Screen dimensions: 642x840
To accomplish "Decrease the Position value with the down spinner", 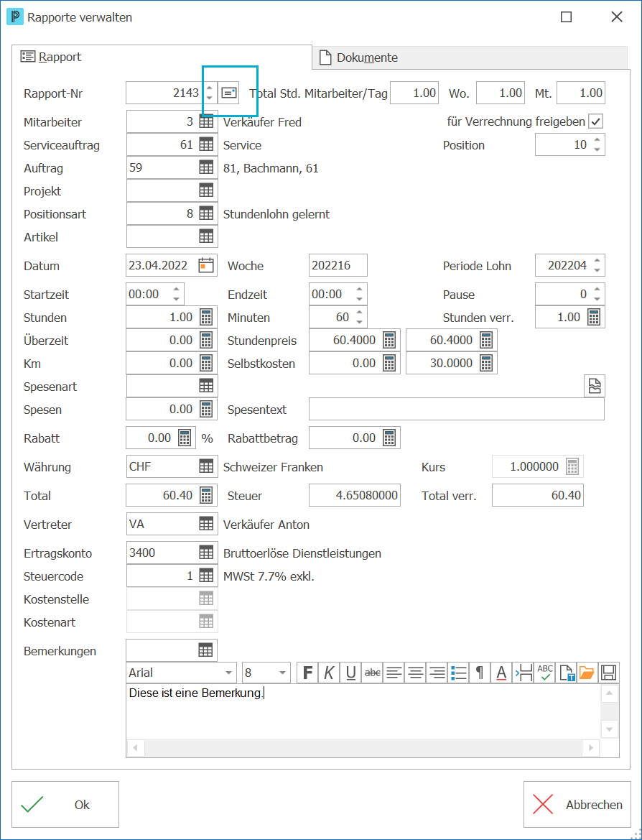I will click(x=597, y=149).
